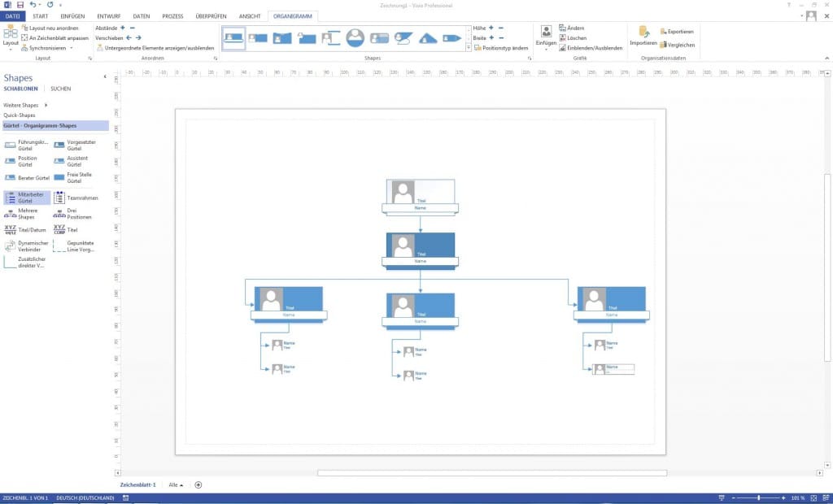
Task: Select the Assistent Gürtel shape
Action: (x=72, y=160)
